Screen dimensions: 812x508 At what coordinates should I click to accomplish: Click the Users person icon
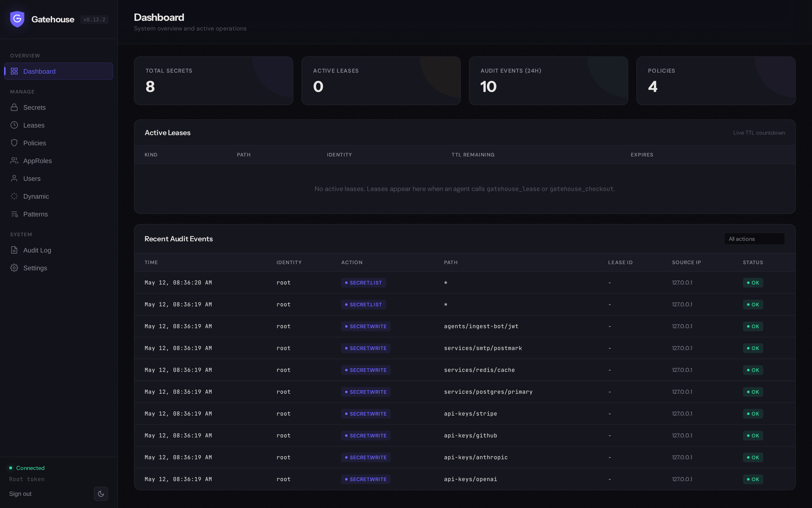14,178
